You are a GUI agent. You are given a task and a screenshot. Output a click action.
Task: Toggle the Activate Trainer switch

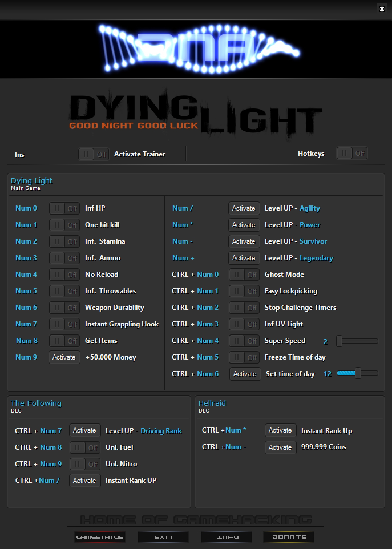(x=94, y=154)
